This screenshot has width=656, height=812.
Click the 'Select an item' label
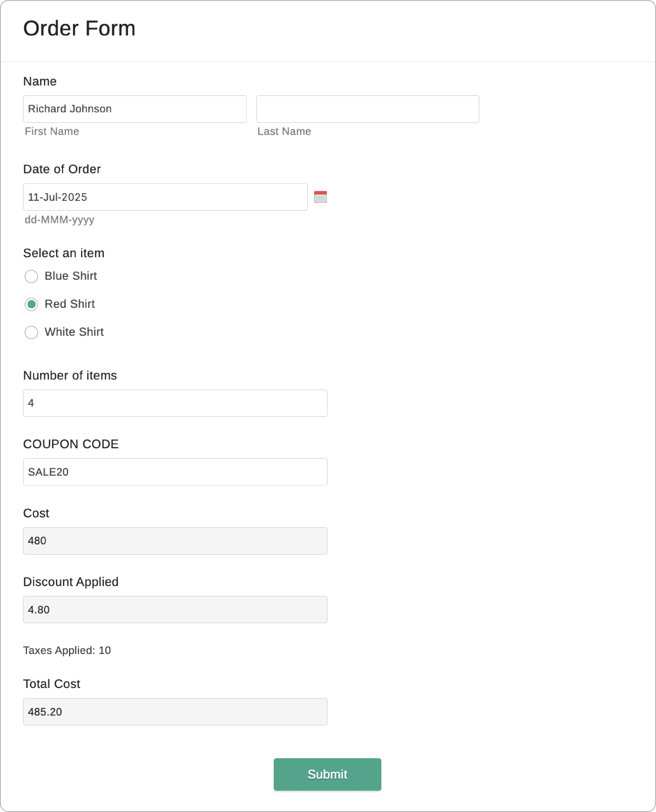(64, 253)
